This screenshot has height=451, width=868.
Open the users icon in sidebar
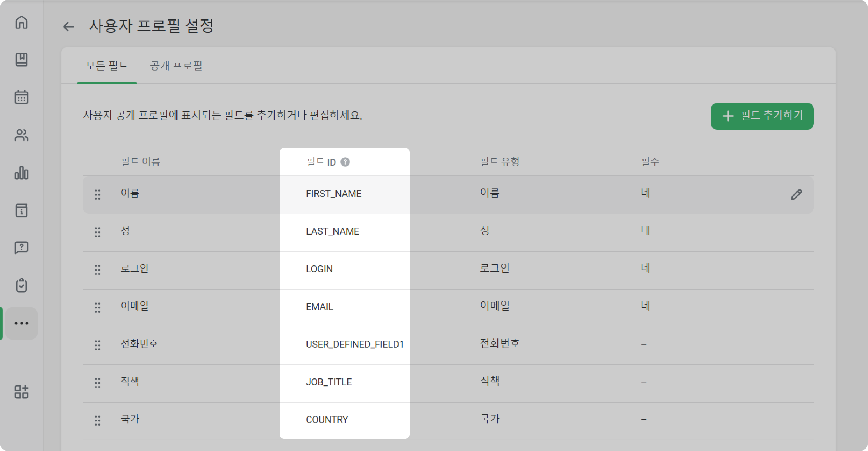[x=22, y=135]
